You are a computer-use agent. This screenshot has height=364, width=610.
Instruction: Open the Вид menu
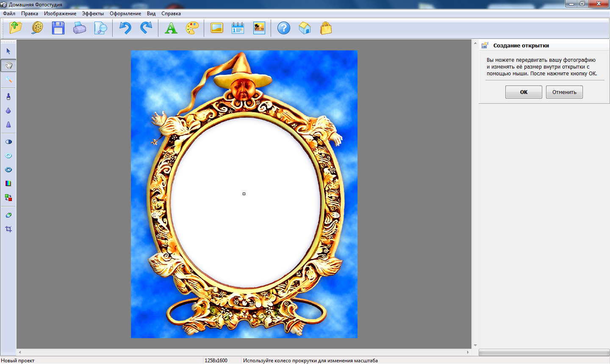(x=151, y=14)
